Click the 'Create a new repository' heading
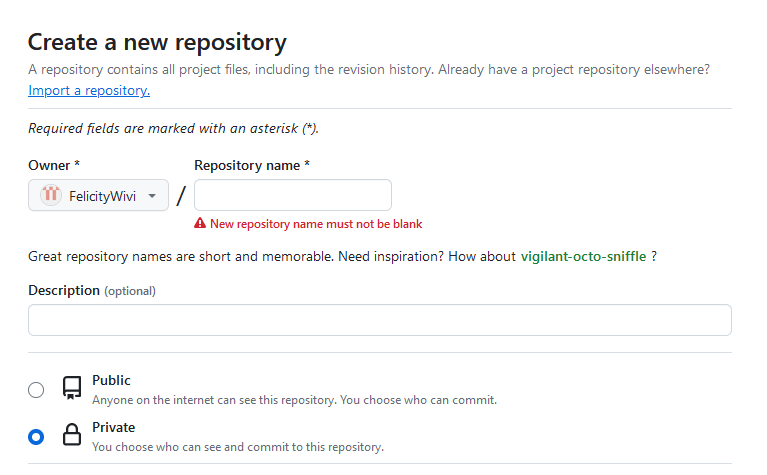 pos(157,42)
